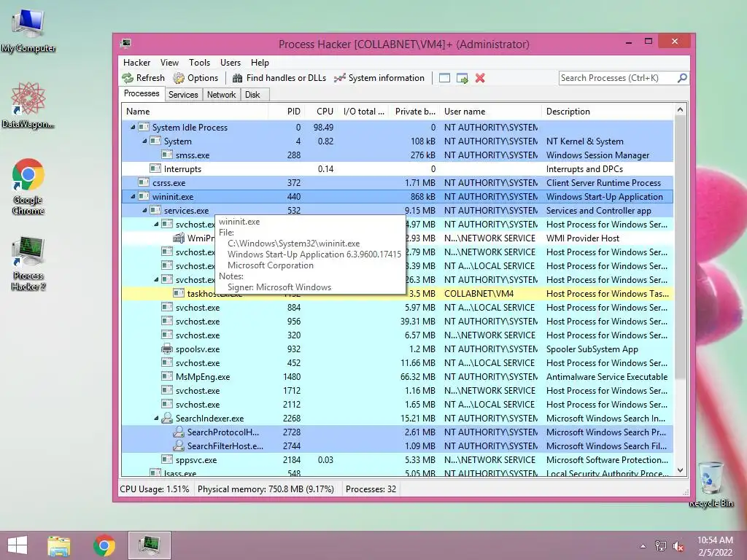Open Google Chrome desktop shortcut
Image resolution: width=747 pixels, height=560 pixels.
pyautogui.click(x=28, y=187)
